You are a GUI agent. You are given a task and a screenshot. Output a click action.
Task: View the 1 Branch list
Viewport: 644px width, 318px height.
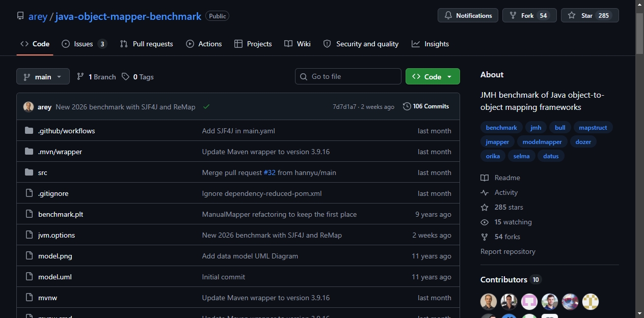tap(96, 77)
